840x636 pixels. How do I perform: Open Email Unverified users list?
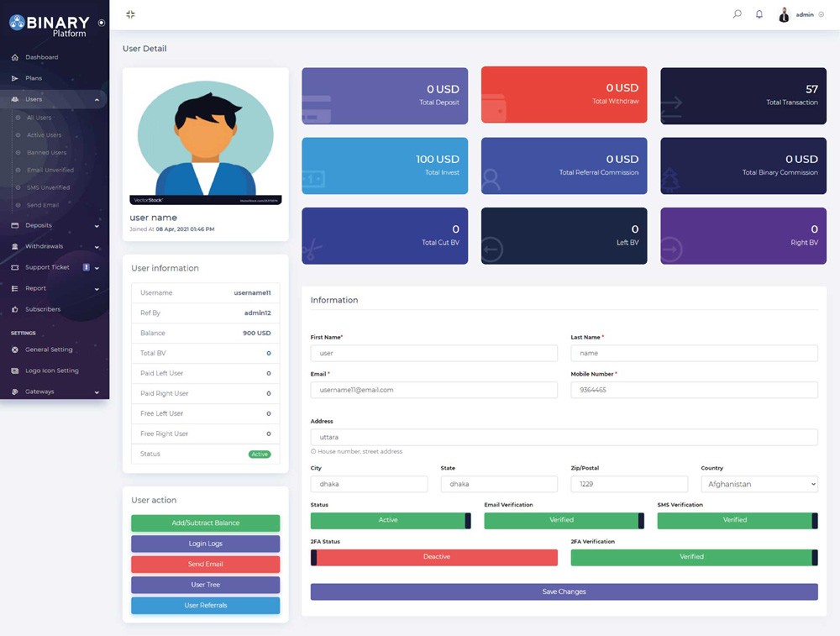pos(50,171)
